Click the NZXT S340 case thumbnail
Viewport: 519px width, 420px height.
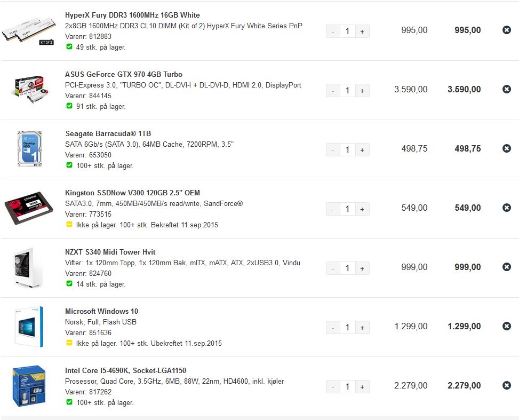click(x=28, y=267)
